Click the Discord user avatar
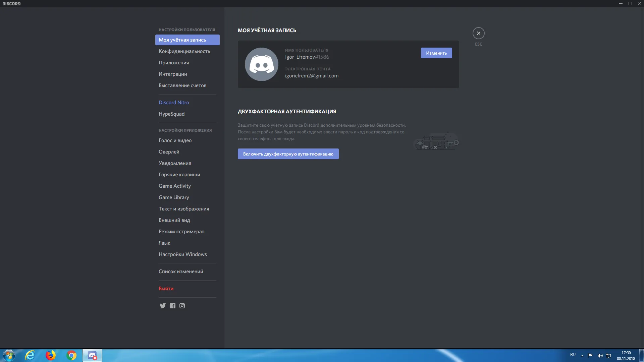This screenshot has width=644, height=362. (x=262, y=64)
